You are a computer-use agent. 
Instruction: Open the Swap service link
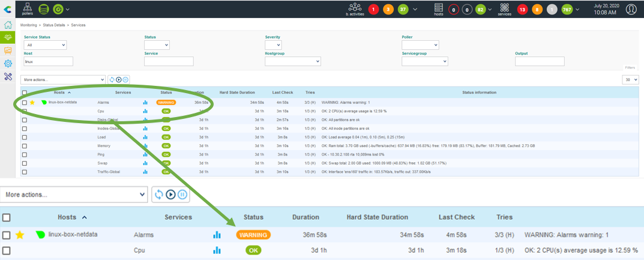point(102,163)
